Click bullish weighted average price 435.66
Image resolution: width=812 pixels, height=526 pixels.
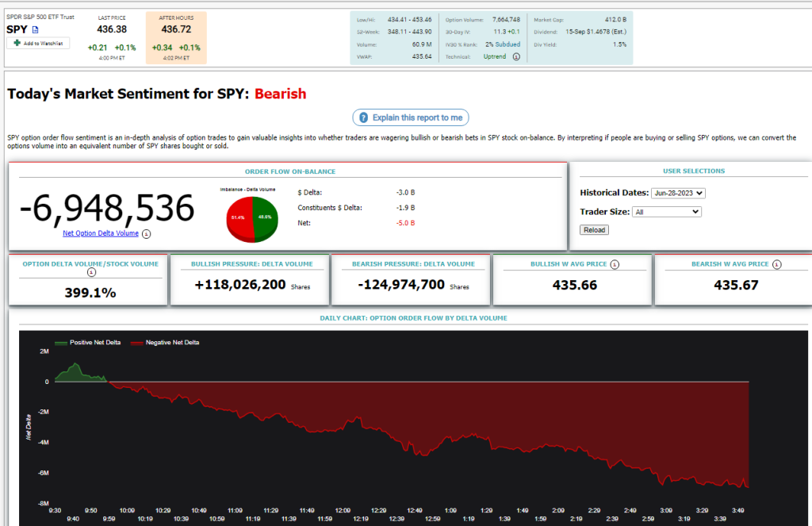point(575,286)
